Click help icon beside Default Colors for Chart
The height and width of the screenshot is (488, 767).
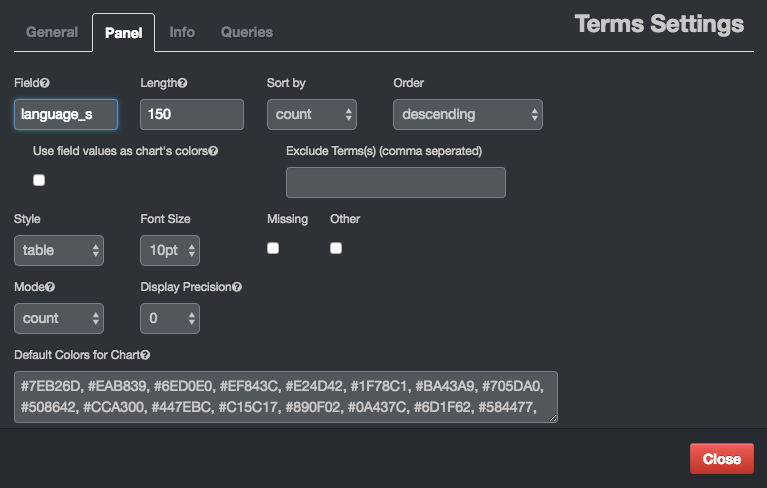pyautogui.click(x=145, y=355)
